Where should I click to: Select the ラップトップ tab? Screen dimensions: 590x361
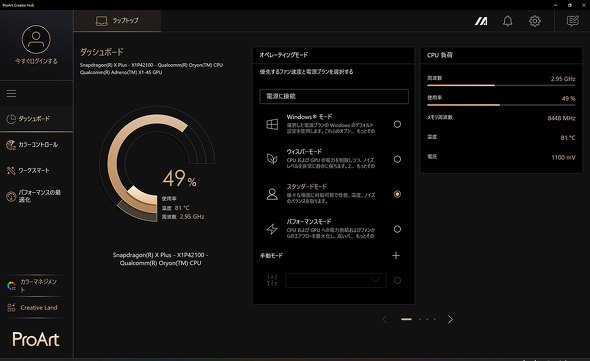click(117, 21)
